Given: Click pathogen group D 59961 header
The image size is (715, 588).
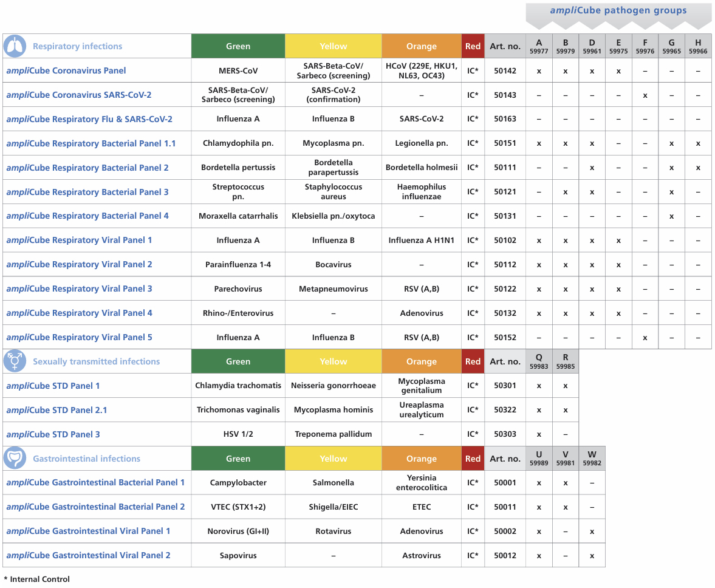Looking at the screenshot, I should (592, 46).
